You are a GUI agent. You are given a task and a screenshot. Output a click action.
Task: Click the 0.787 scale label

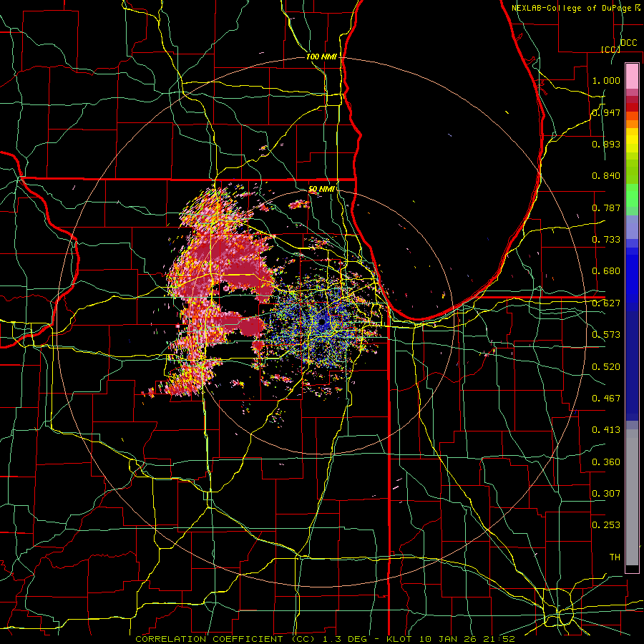pyautogui.click(x=606, y=208)
